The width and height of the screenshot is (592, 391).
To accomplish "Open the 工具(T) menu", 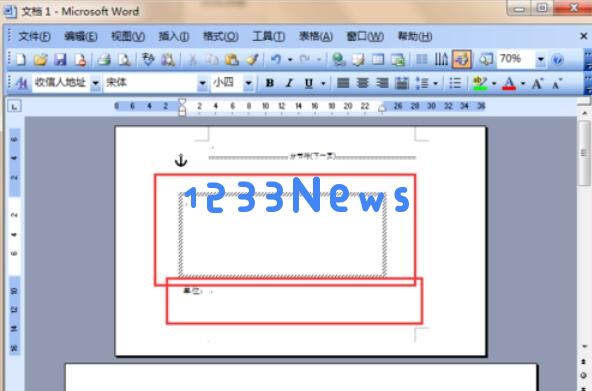I will coord(268,36).
